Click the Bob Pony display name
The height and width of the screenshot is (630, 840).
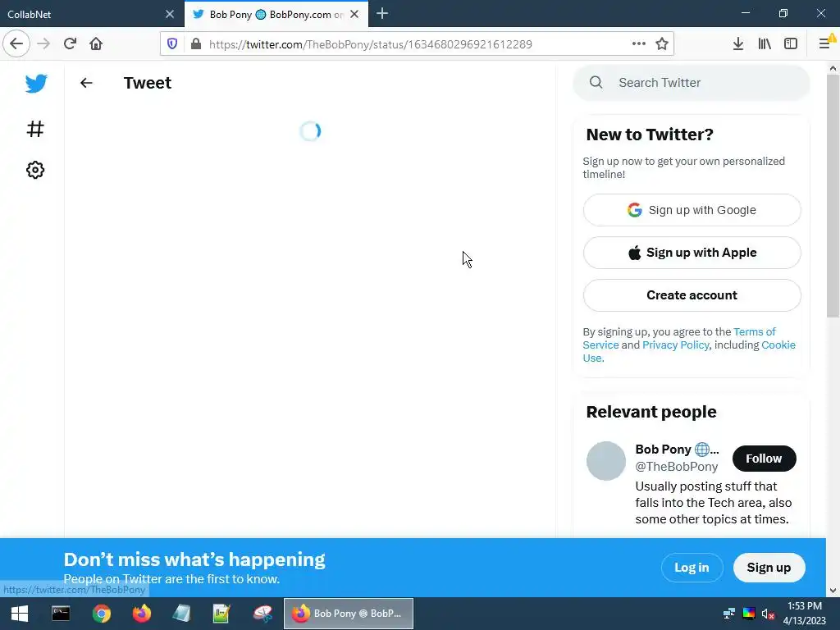677,449
